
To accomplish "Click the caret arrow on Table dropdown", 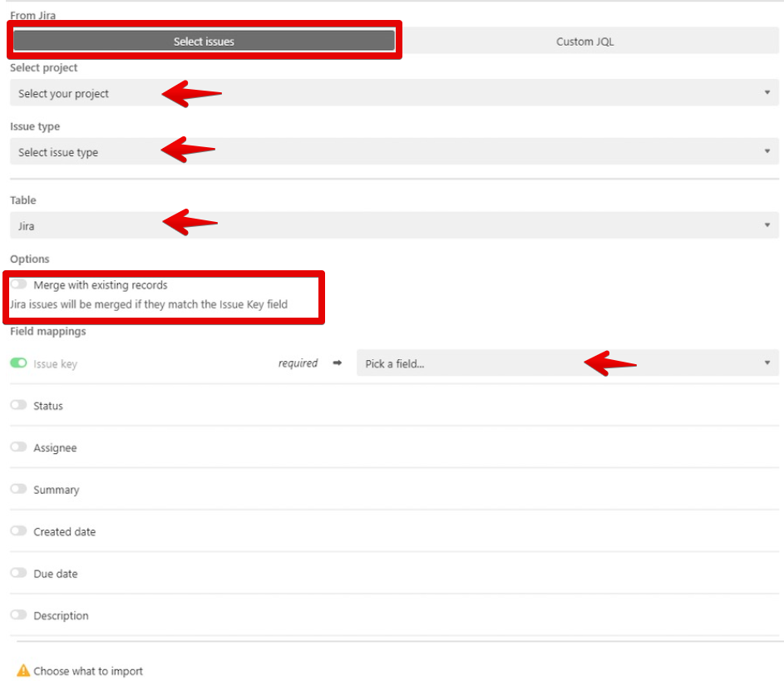I will click(767, 225).
